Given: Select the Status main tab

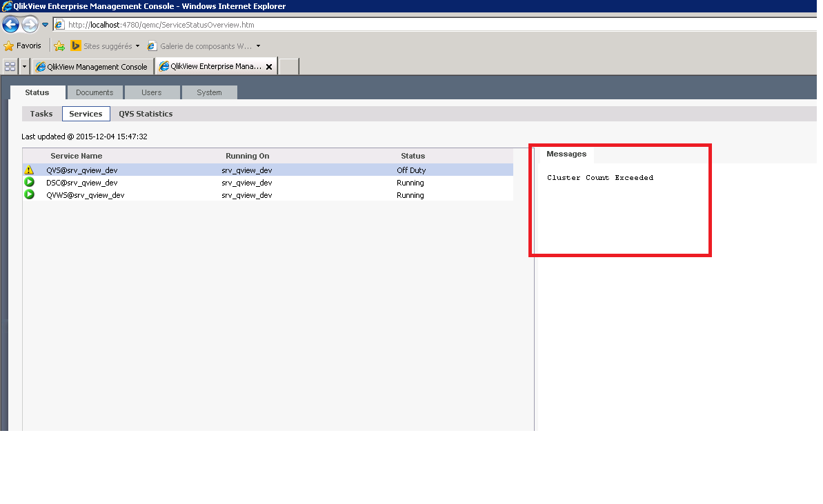Looking at the screenshot, I should [x=37, y=92].
